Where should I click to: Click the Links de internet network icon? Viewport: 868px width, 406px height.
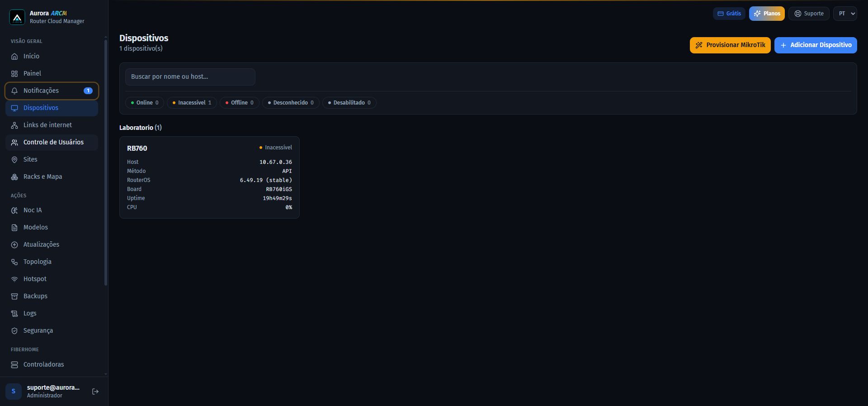coord(14,125)
